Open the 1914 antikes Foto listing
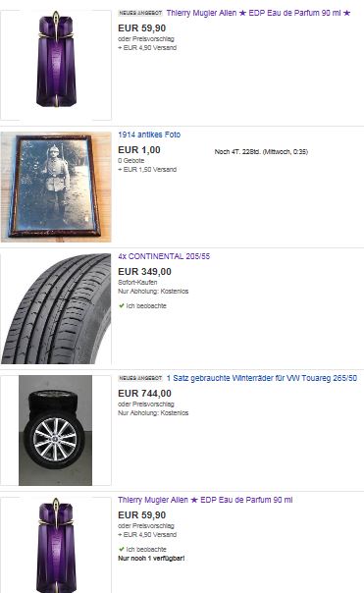This screenshot has width=364, height=593. 149,135
